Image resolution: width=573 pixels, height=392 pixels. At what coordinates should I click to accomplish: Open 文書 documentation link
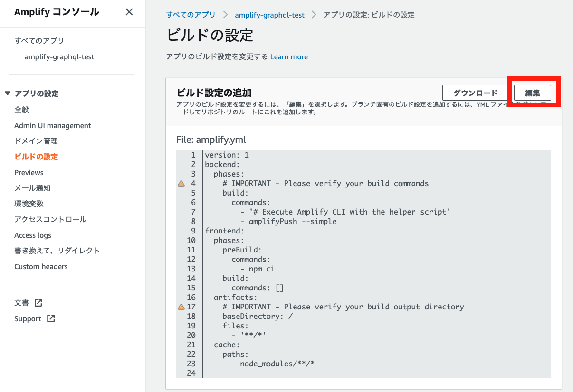(x=22, y=303)
